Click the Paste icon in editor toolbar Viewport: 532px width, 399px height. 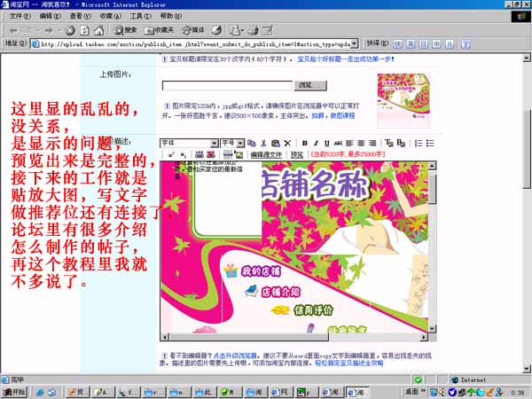coord(276,143)
